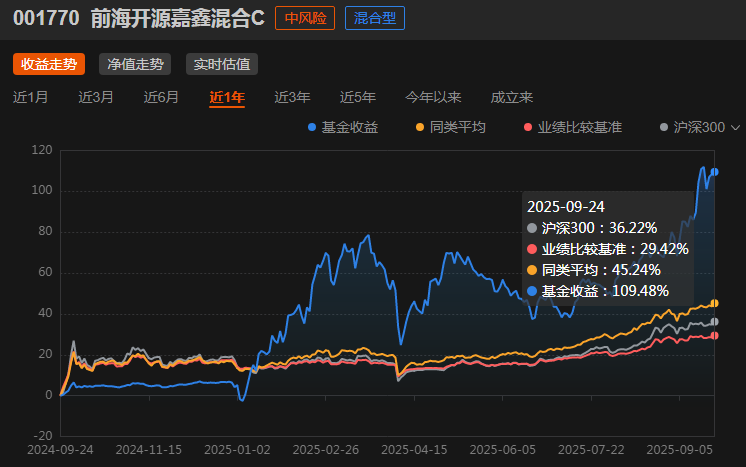
Task: Click the x-axis date 2025-07-22
Action: [591, 450]
